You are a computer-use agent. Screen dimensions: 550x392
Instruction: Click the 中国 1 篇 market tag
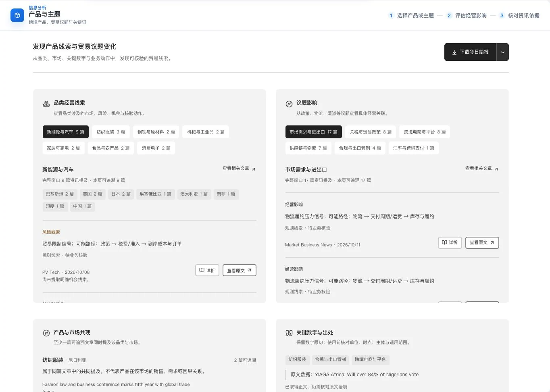tap(82, 206)
